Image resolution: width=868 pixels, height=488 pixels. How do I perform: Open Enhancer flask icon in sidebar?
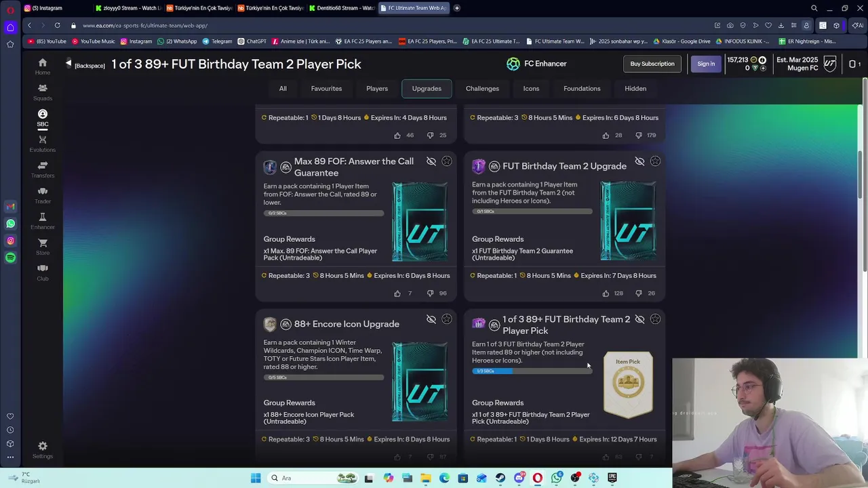(x=42, y=221)
